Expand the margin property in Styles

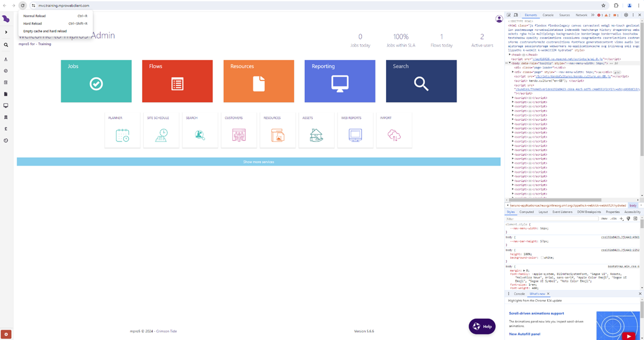coord(524,271)
